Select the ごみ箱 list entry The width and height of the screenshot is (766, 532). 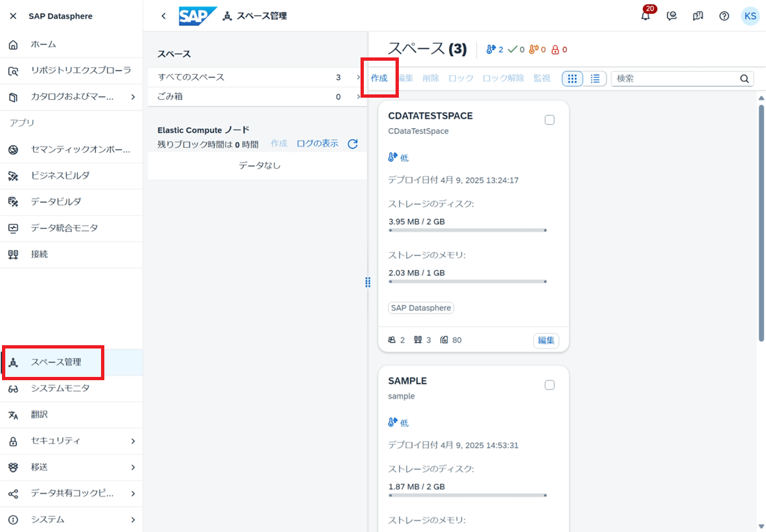(x=258, y=97)
